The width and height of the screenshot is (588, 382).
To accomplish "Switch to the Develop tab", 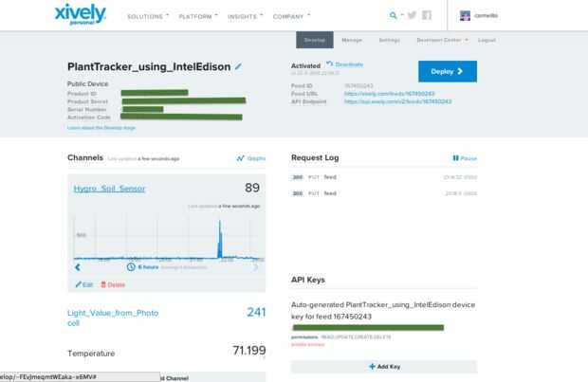I will click(x=315, y=40).
